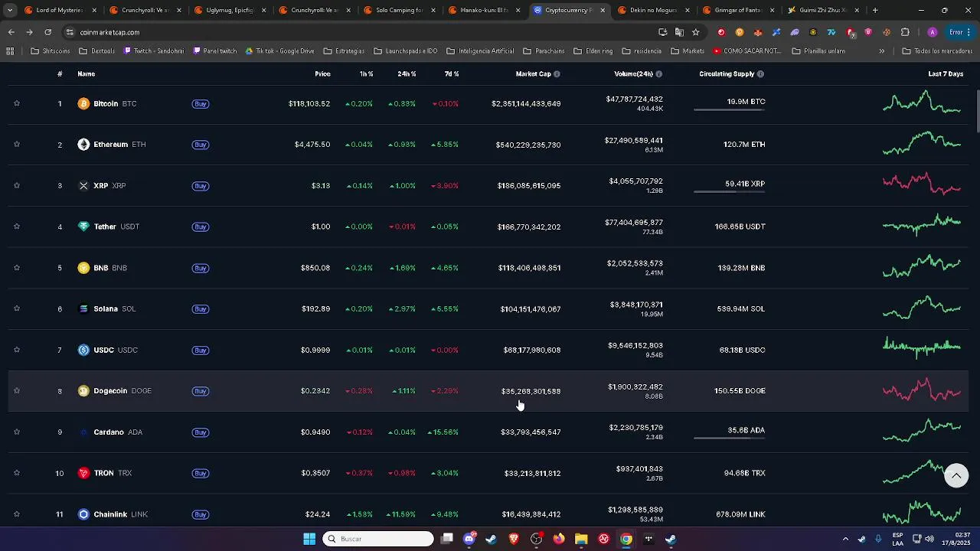Click the USDC coin logo
The width and height of the screenshot is (980, 551).
[x=83, y=350]
